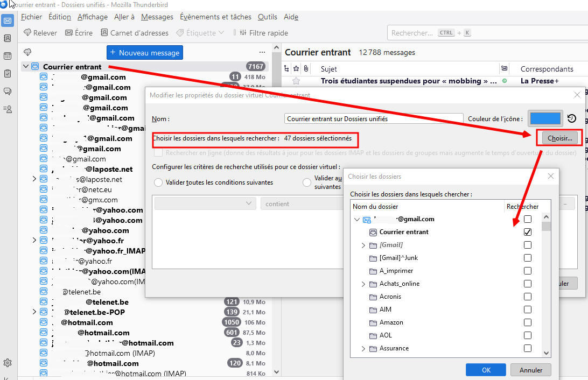Open the Mail space in the sidebar
588x380 pixels.
pos(8,20)
